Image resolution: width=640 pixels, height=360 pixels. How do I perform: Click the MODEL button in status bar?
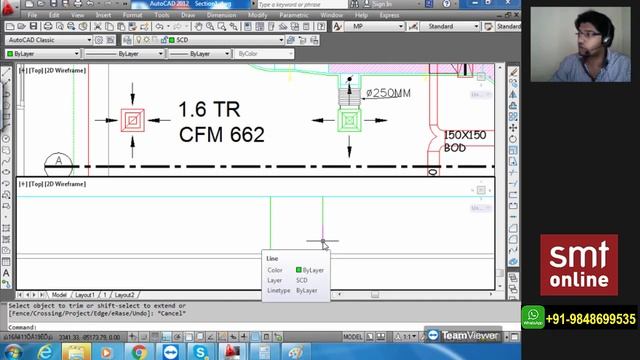point(352,337)
